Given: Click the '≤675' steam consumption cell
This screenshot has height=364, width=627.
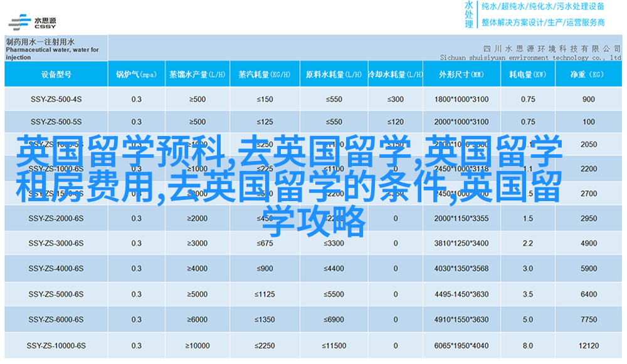Looking at the screenshot, I should coord(265,243).
